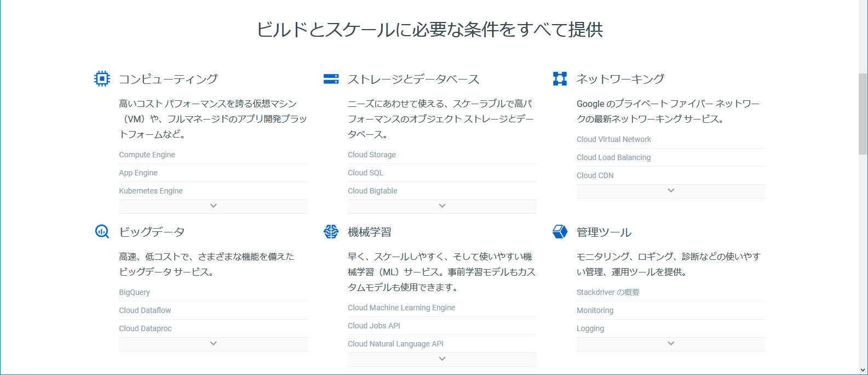Open the BigQuery link

(134, 292)
